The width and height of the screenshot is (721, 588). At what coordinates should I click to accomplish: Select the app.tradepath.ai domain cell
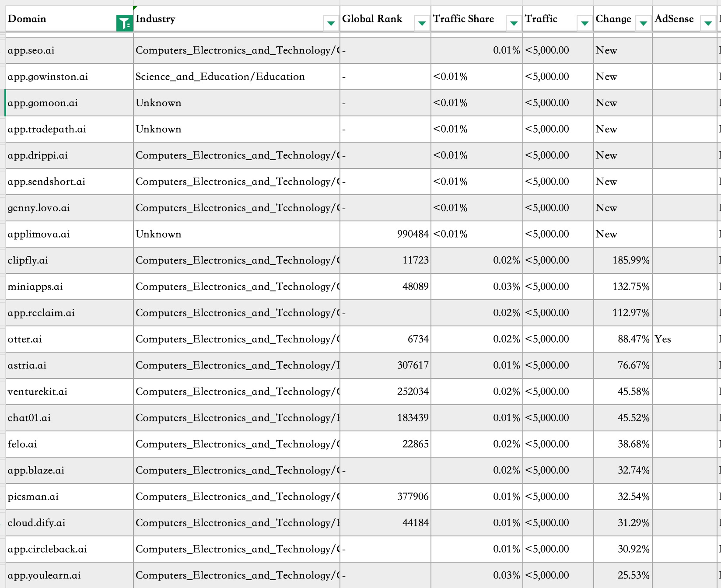[x=70, y=129]
